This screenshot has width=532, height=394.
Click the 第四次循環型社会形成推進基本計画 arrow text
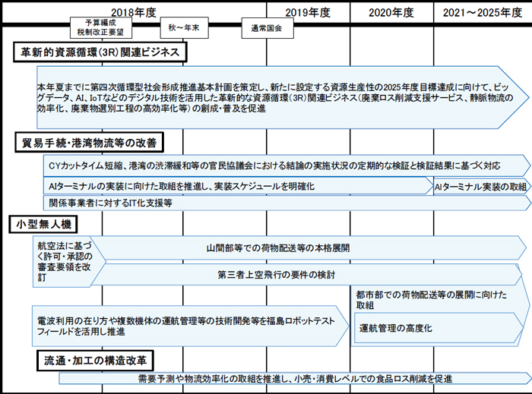(x=275, y=98)
